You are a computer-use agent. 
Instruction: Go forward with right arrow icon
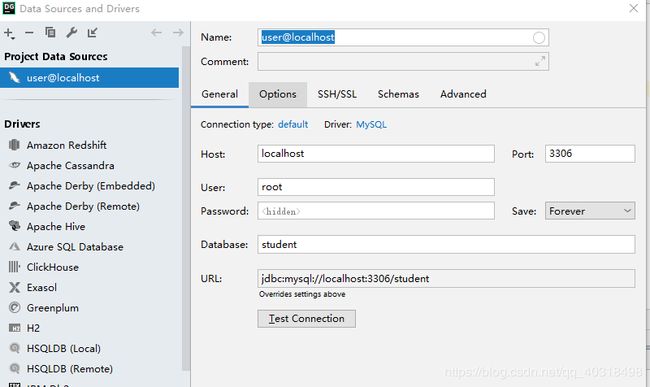click(178, 32)
